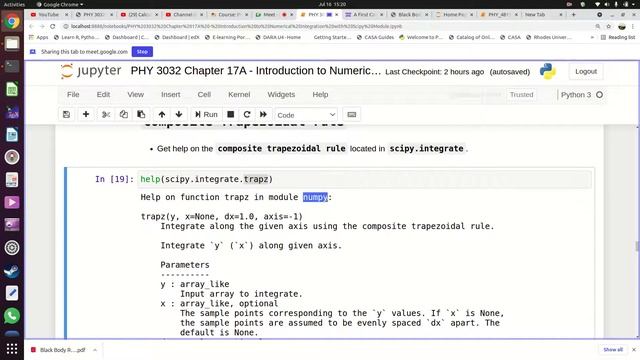Click the Python logo icon

click(x=547, y=71)
